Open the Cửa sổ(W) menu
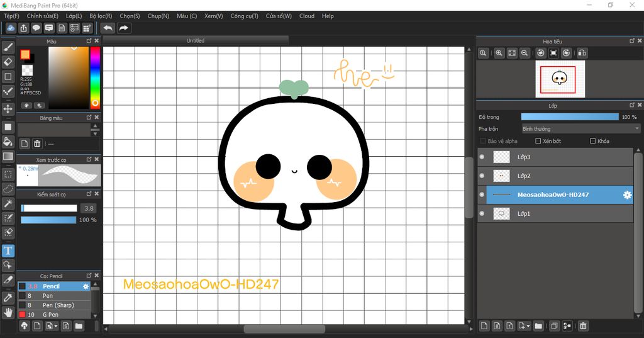The width and height of the screenshot is (644, 338). (279, 16)
